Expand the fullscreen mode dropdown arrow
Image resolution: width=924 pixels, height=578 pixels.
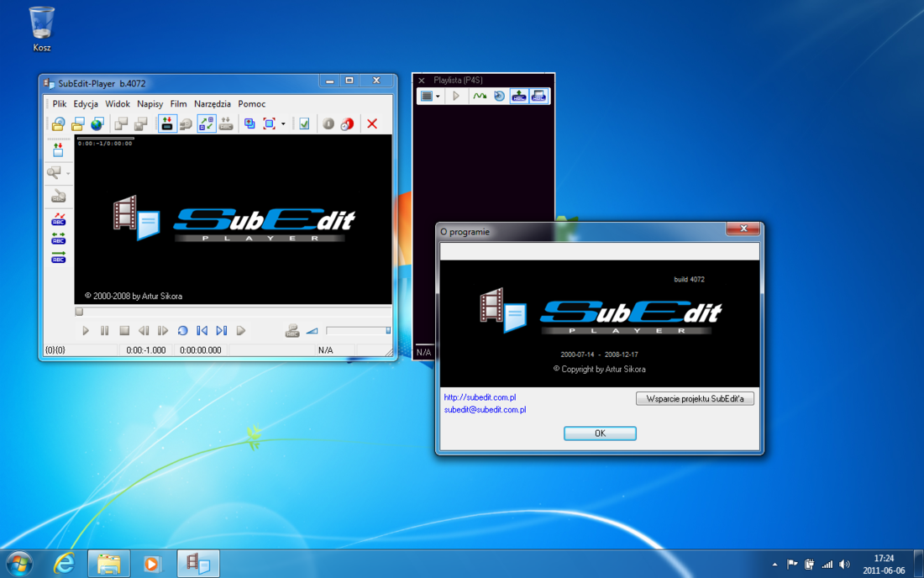tap(283, 123)
